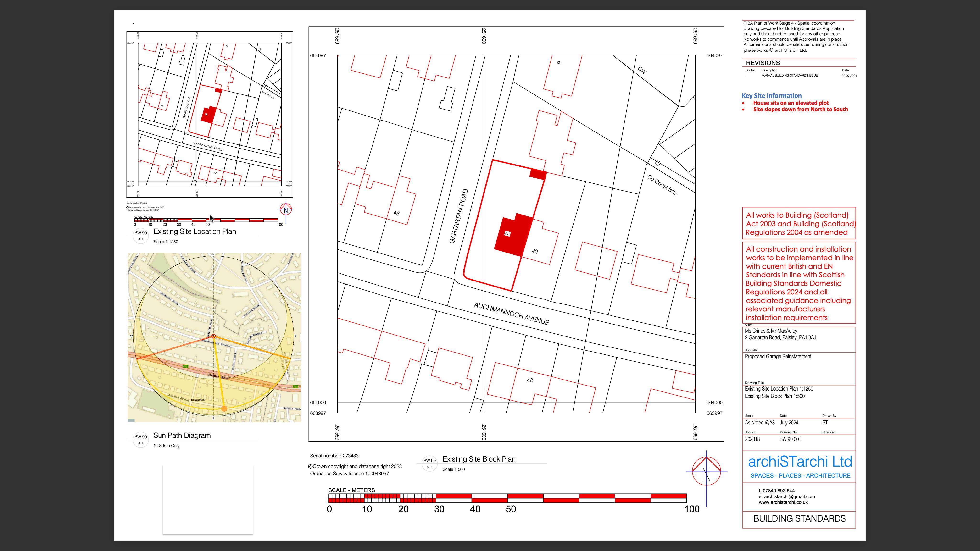Click the orange sun dot on sun path diagram
Viewport: 980px width, 551px height.
[224, 408]
